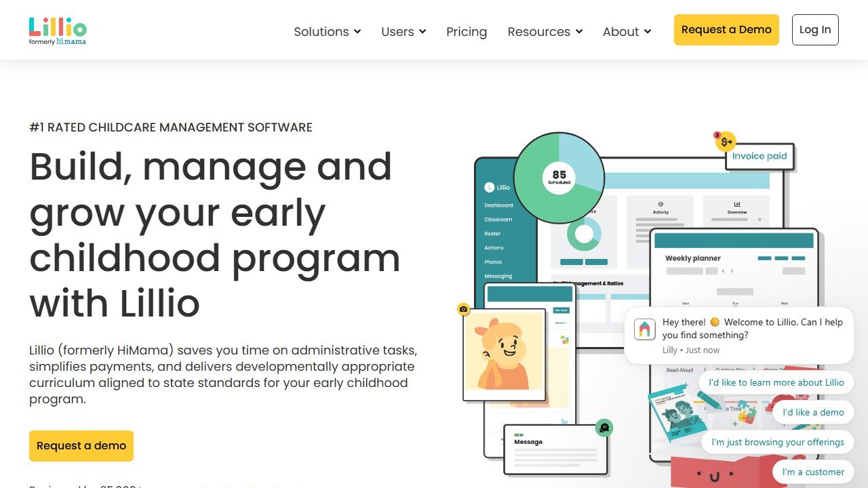Expand the About dropdown menu

click(627, 32)
